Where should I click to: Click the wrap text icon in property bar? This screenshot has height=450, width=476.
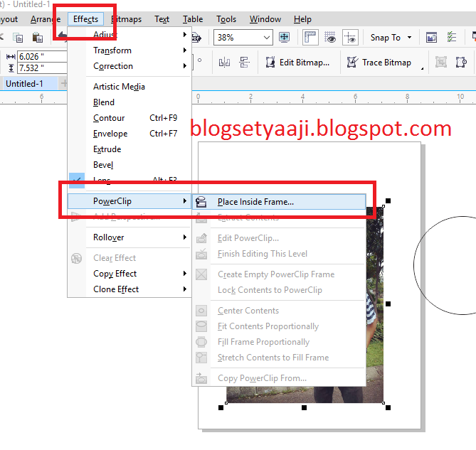461,62
